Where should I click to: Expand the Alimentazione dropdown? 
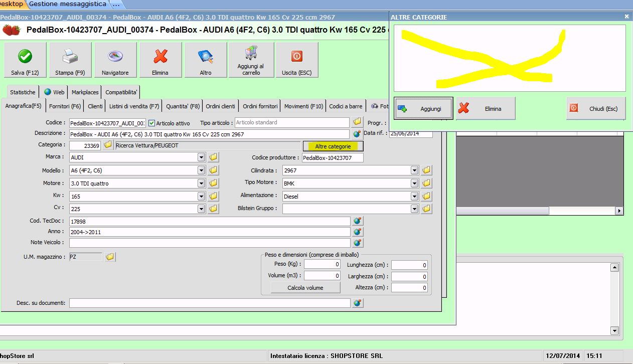click(x=414, y=196)
